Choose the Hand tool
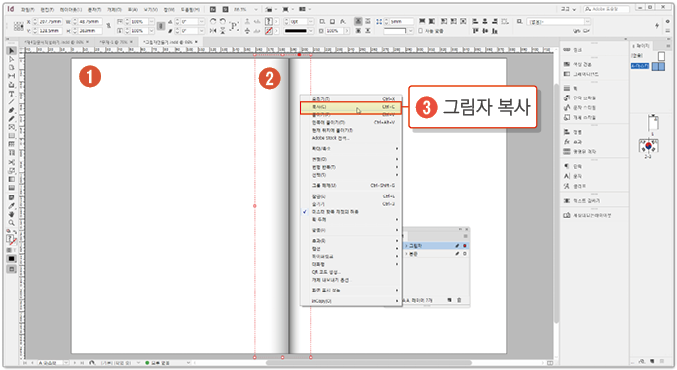 tap(12, 214)
